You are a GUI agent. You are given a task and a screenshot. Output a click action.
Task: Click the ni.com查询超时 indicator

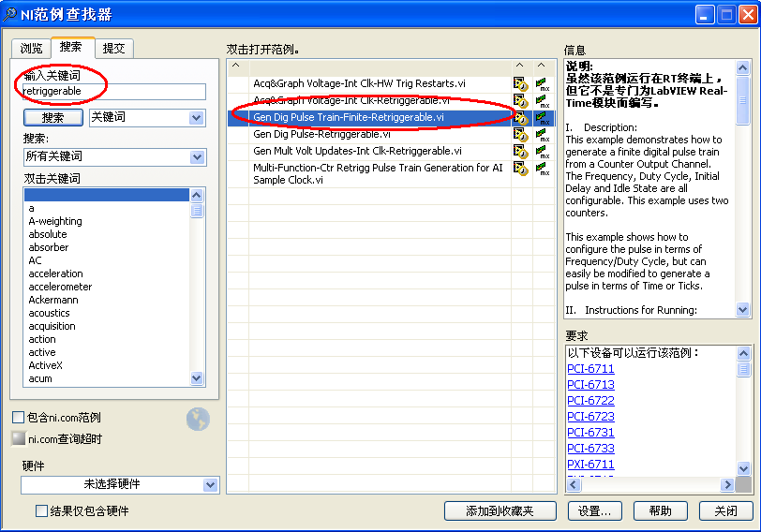pos(19,438)
